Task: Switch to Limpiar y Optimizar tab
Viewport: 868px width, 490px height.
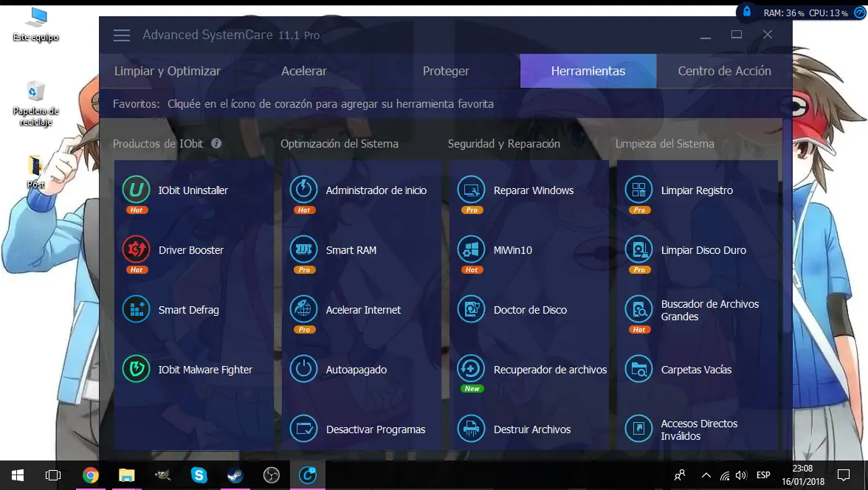Action: tap(167, 71)
